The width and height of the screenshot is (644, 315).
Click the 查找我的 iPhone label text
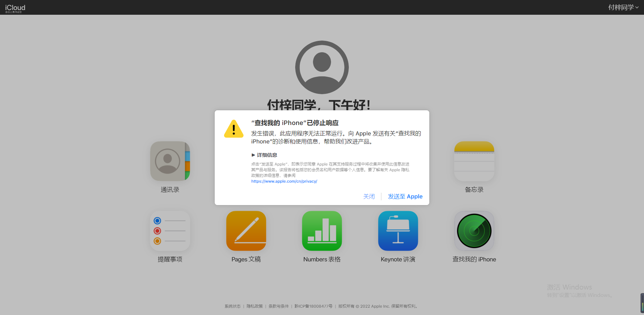(474, 259)
